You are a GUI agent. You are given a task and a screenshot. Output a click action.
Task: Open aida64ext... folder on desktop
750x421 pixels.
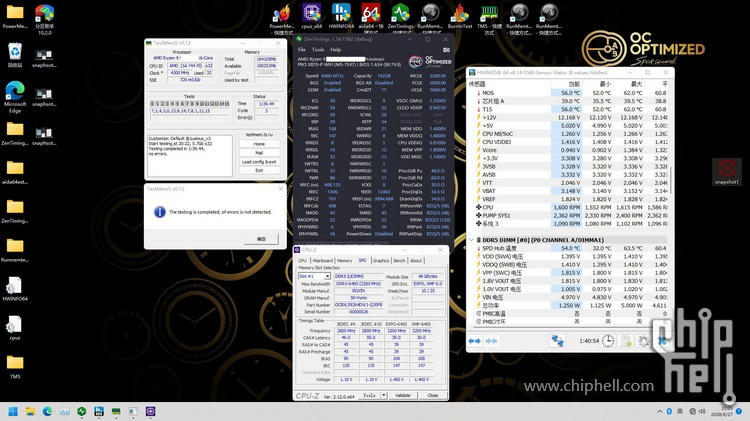[x=15, y=172]
